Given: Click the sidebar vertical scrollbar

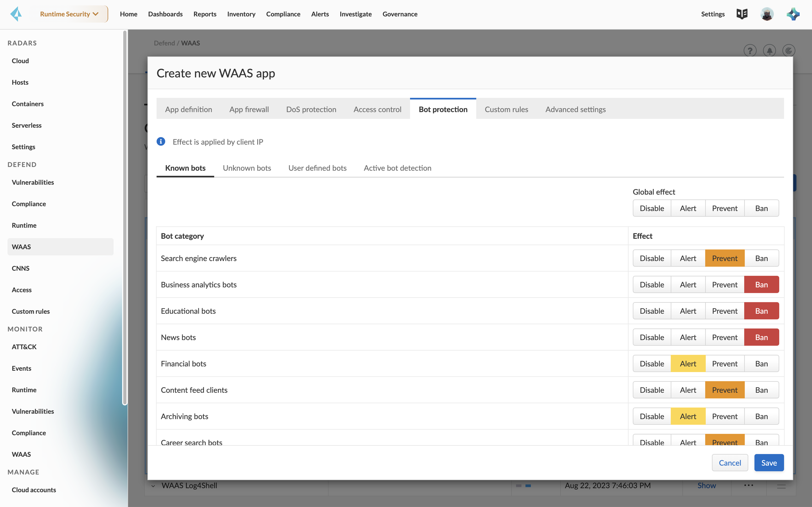Looking at the screenshot, I should click(125, 218).
